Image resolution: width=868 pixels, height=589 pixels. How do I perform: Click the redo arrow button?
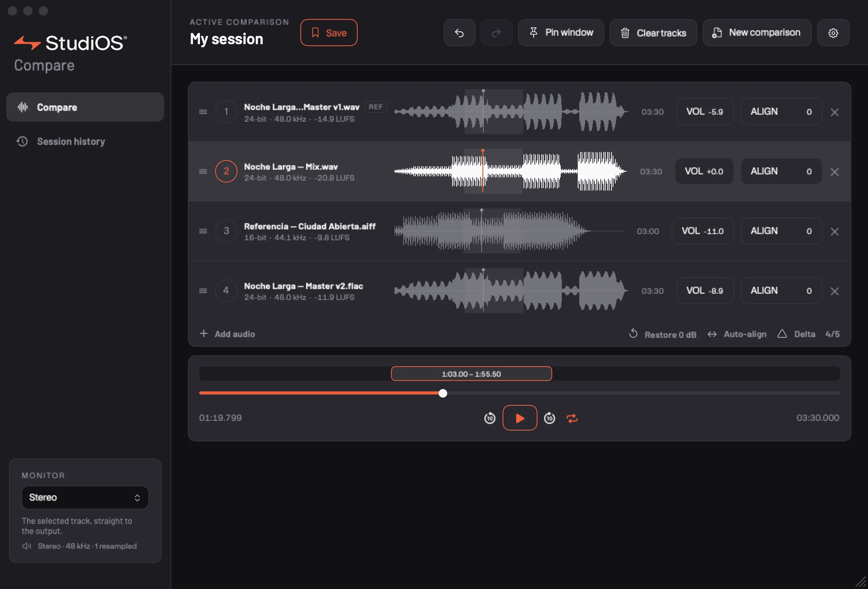[x=496, y=33]
